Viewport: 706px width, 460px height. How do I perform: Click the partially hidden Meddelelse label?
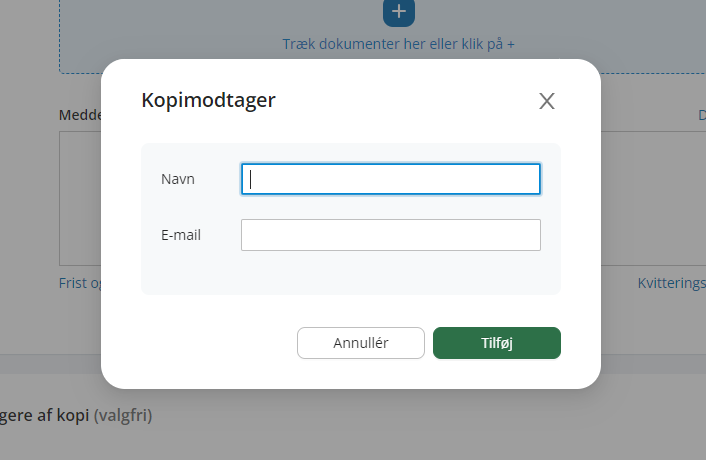[80, 115]
